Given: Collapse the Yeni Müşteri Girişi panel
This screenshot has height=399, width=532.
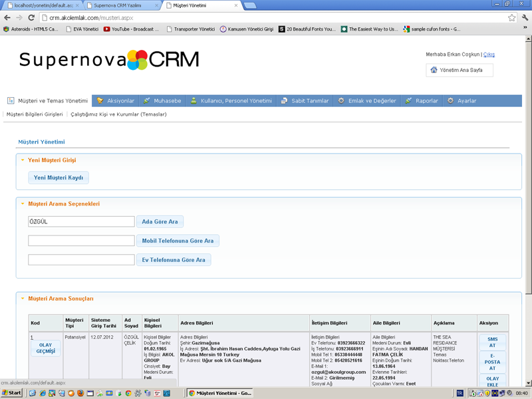Looking at the screenshot, I should pyautogui.click(x=23, y=160).
